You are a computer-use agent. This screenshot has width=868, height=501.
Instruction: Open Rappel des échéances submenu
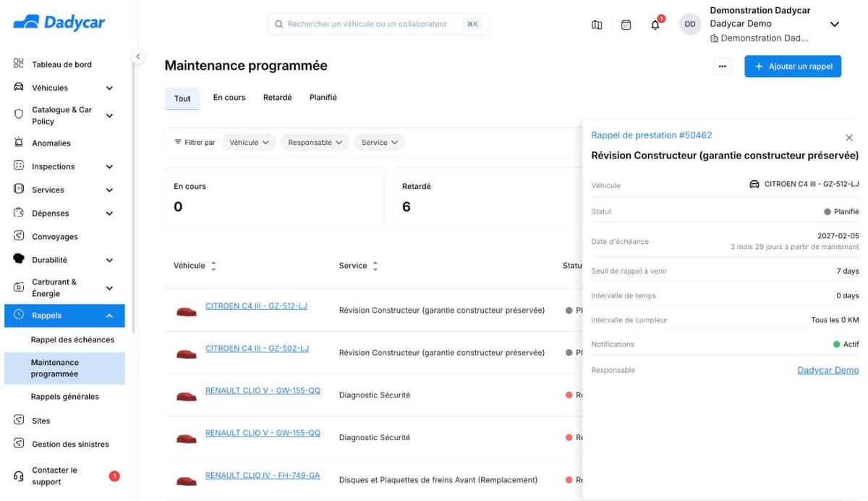tap(72, 340)
